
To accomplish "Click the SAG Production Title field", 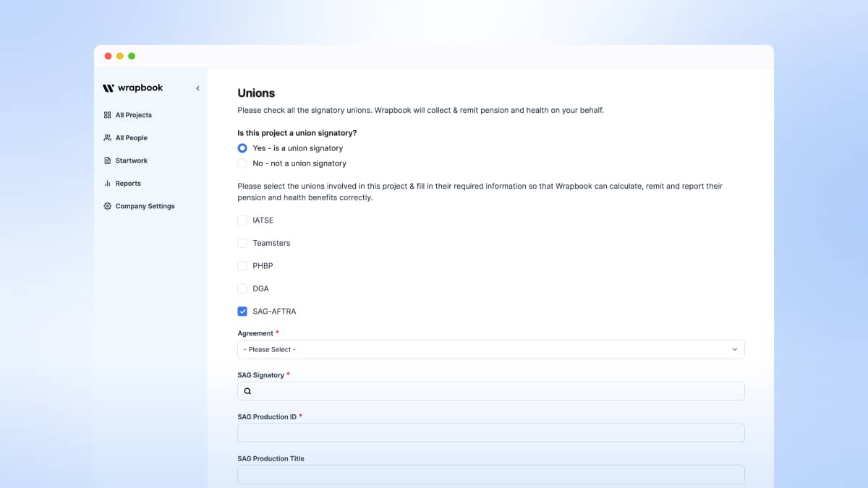I will 491,474.
